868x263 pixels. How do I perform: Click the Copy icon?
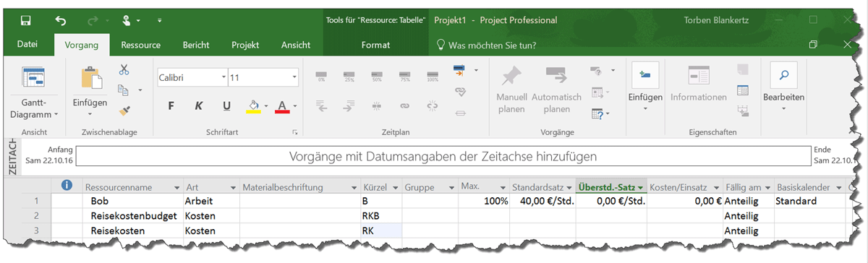coord(123,90)
